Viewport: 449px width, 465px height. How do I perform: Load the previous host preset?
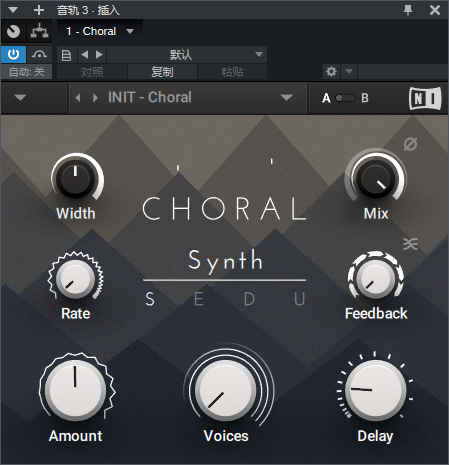[x=85, y=55]
